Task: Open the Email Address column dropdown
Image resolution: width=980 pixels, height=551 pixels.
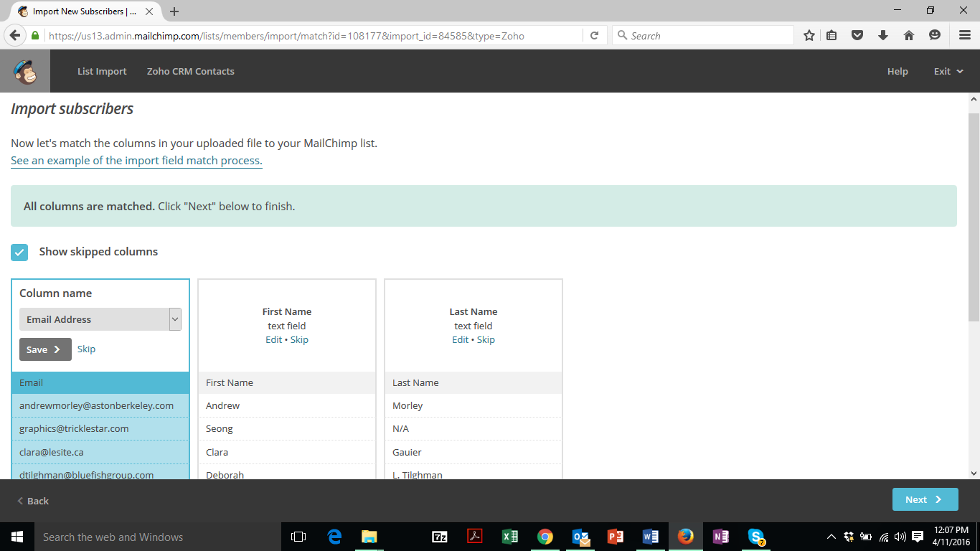Action: tap(100, 319)
